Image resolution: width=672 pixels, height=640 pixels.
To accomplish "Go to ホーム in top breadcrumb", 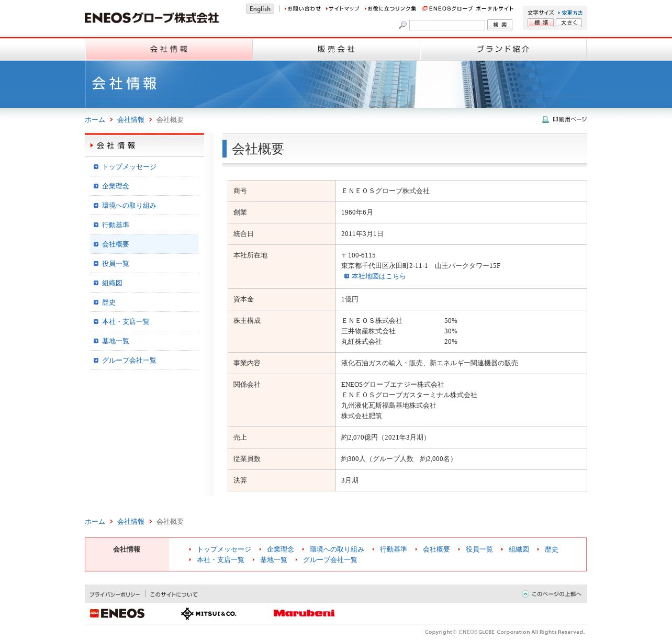I will tap(95, 120).
